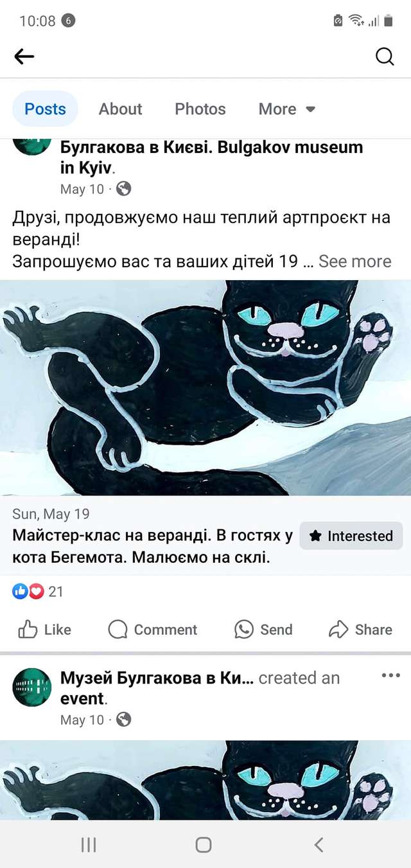This screenshot has width=411, height=868.
Task: Tap the Android home button
Action: point(204,845)
